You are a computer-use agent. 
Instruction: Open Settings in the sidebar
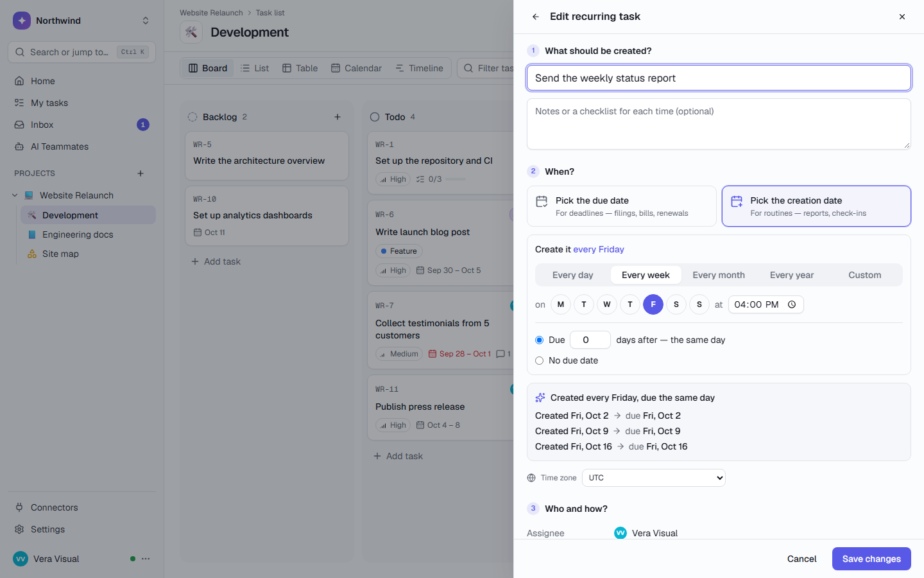[81, 529]
